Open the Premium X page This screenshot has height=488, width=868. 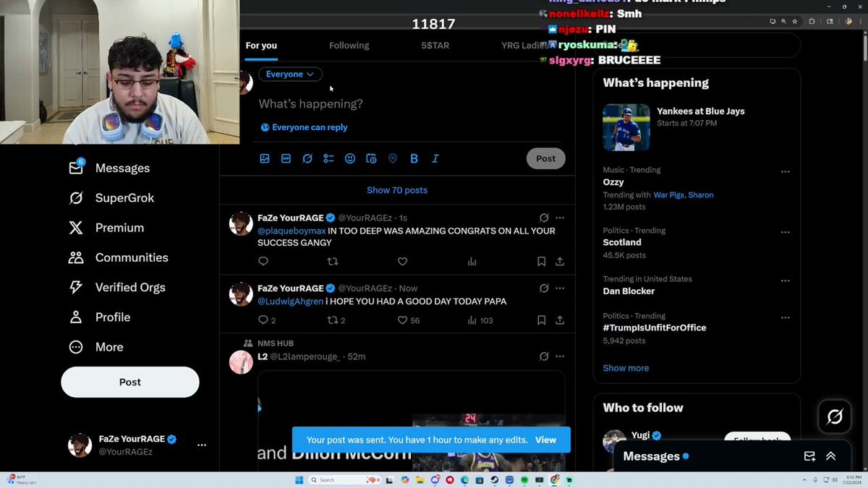click(106, 228)
